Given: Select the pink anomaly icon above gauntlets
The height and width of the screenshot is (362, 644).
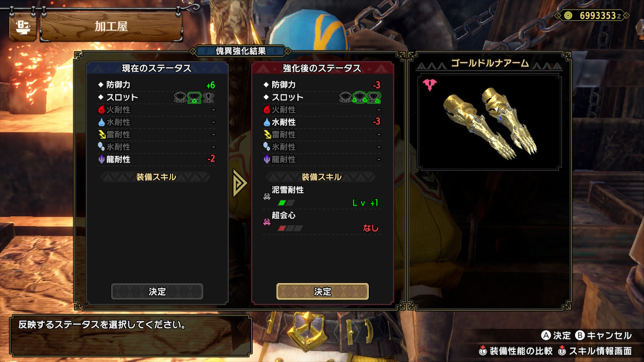Looking at the screenshot, I should (430, 84).
